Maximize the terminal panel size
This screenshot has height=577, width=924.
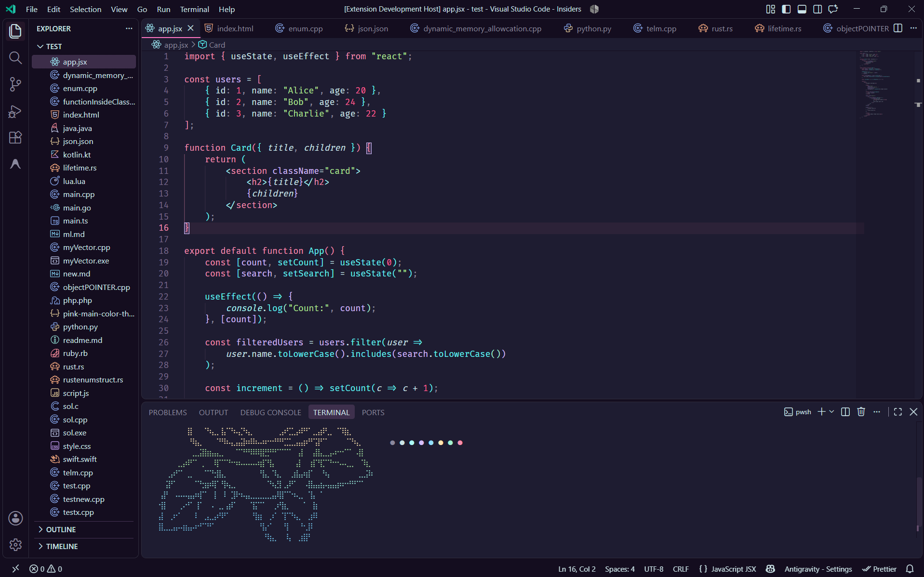[x=897, y=412]
